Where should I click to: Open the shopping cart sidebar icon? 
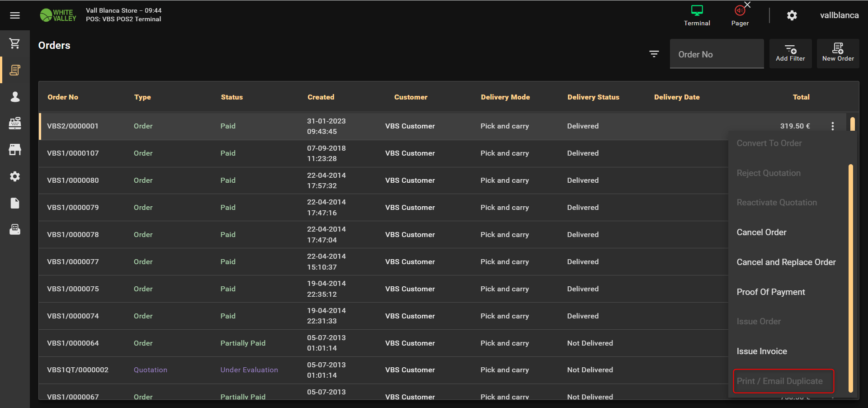(x=15, y=43)
